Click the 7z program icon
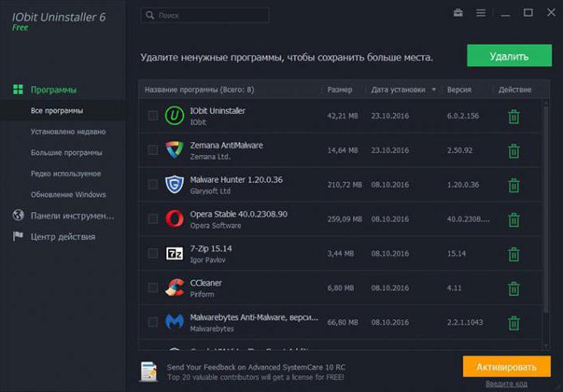Image resolution: width=563 pixels, height=392 pixels. coord(175,253)
